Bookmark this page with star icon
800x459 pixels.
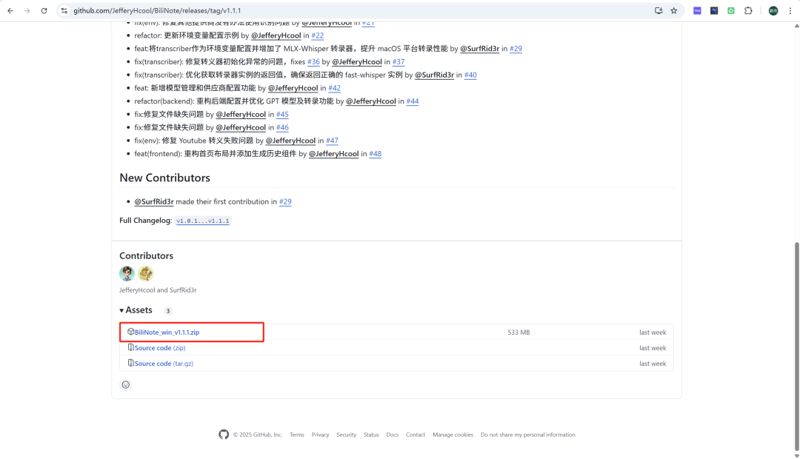673,11
